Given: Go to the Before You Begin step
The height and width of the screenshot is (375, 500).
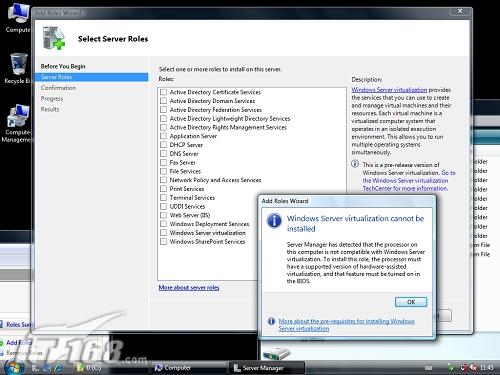Looking at the screenshot, I should pos(63,66).
